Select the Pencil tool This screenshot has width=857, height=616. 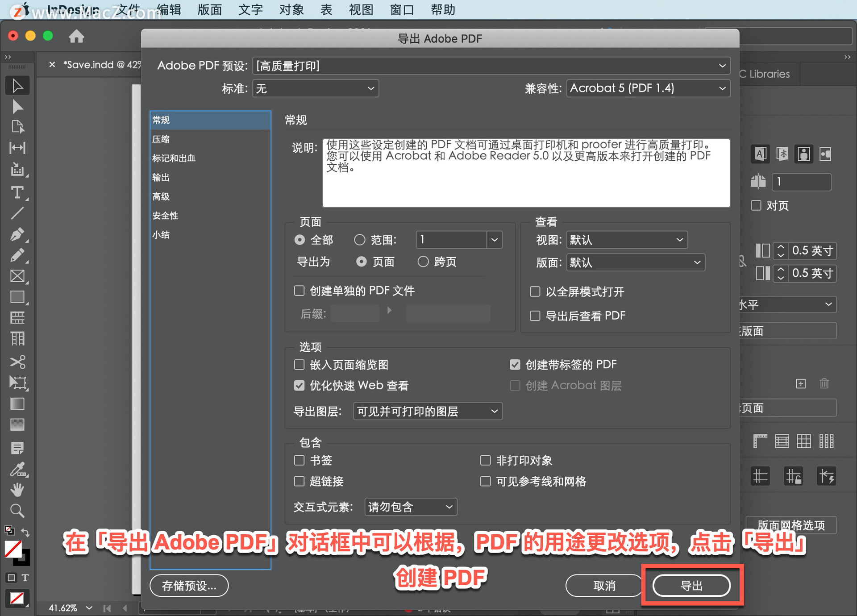(17, 255)
